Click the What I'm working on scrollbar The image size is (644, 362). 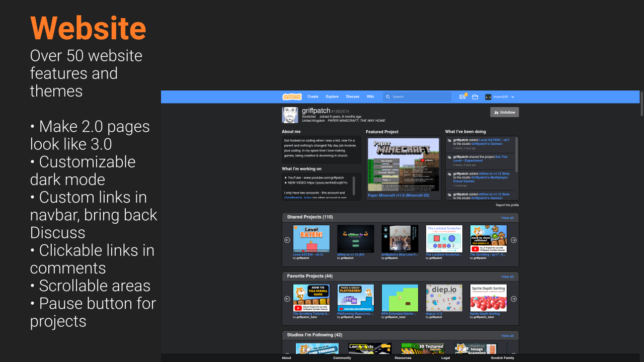[x=354, y=185]
